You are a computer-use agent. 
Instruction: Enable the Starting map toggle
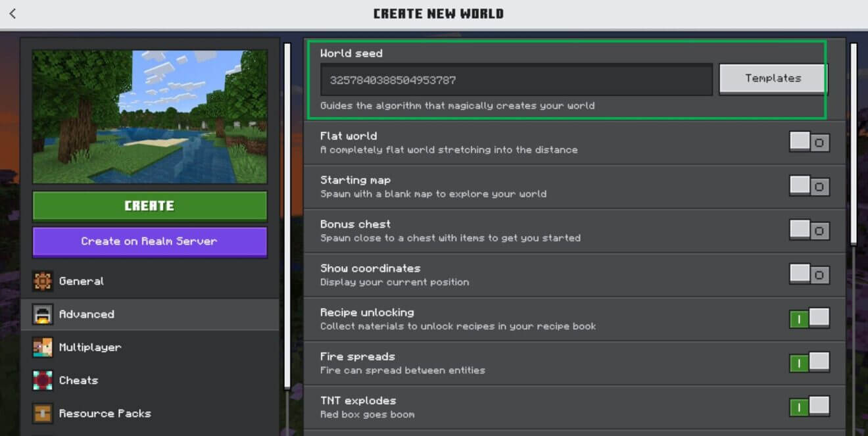pos(809,186)
